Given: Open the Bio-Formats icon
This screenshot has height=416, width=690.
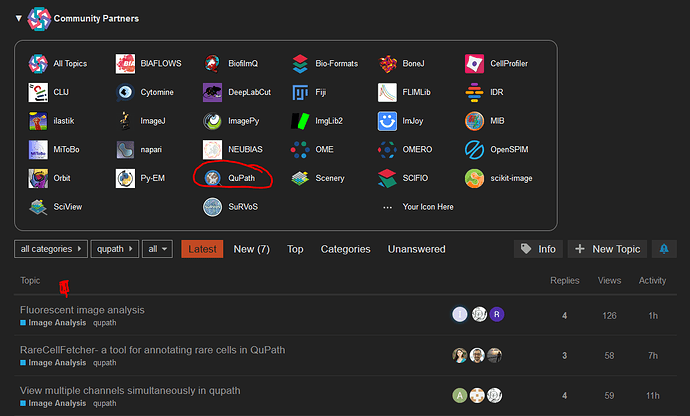Looking at the screenshot, I should [300, 64].
